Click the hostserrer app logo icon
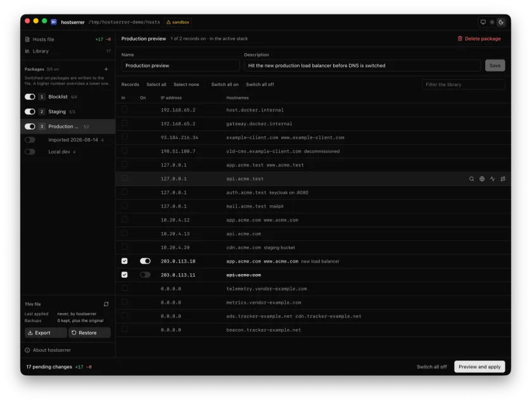The image size is (532, 403). [54, 22]
